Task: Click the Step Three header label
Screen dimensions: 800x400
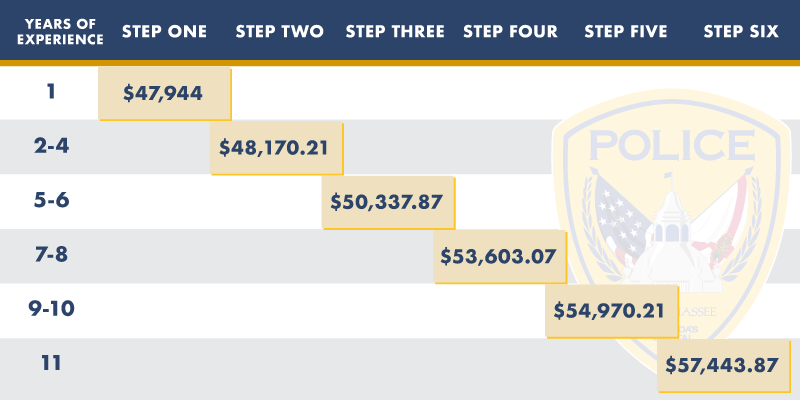Action: point(395,32)
